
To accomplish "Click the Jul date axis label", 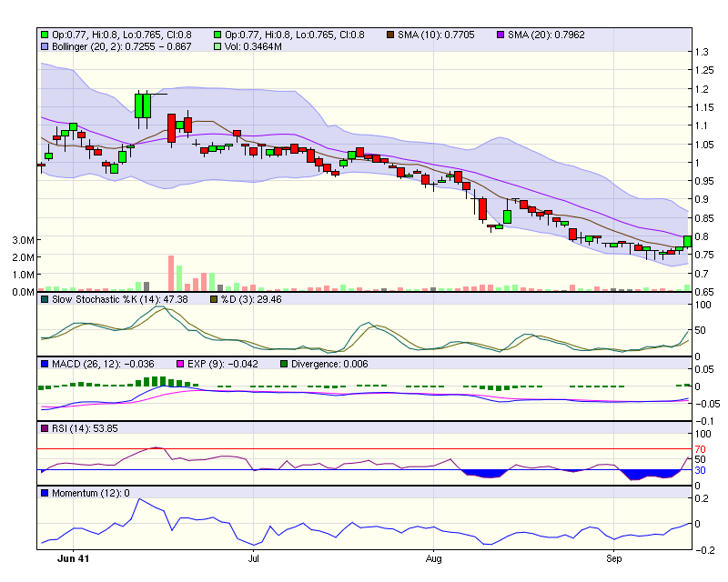I will 253,558.
